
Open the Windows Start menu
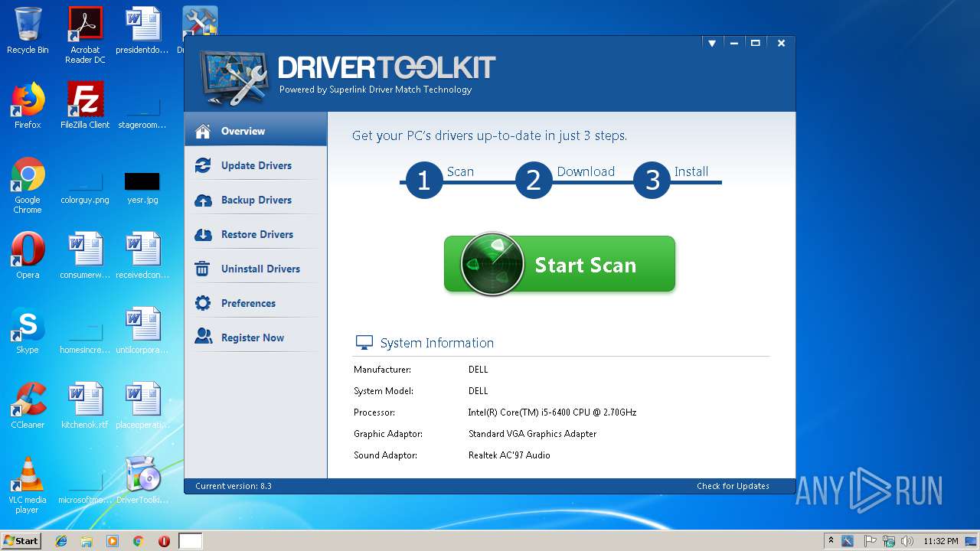21,540
